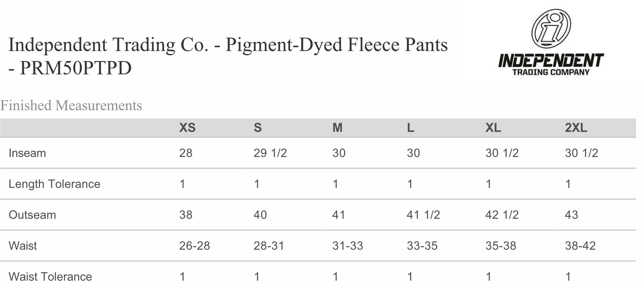Select the S inseam value 29 1/2
The width and height of the screenshot is (644, 281).
coord(270,153)
